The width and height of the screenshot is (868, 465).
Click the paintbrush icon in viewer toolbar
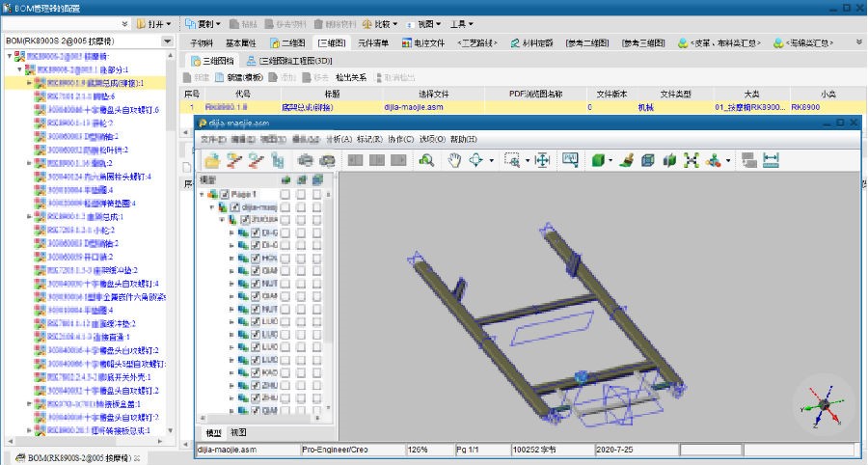point(626,161)
